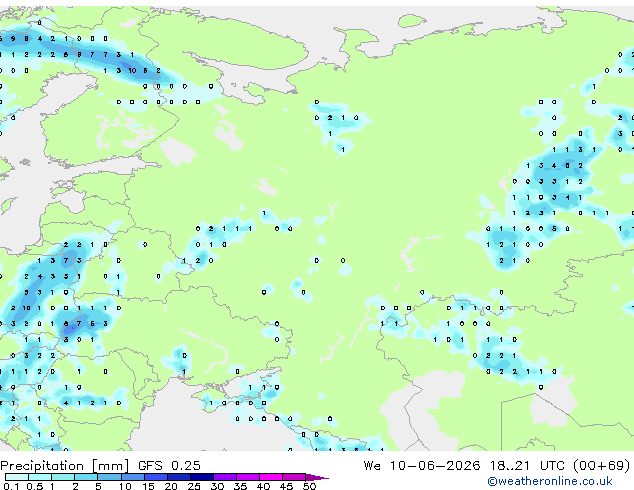Image resolution: width=634 pixels, height=490 pixels.
Task: Click the 25–30 mm navy legend swatch
Action: pos(202,477)
